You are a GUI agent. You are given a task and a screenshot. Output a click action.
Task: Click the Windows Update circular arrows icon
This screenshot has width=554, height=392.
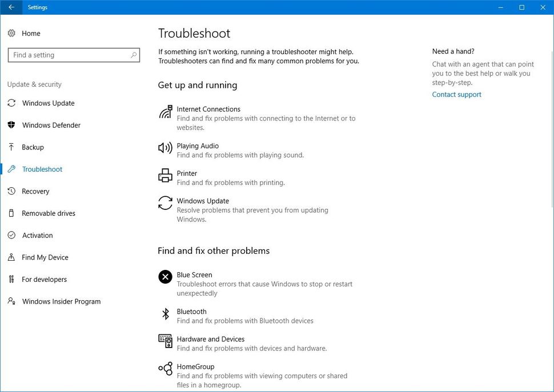pos(165,204)
